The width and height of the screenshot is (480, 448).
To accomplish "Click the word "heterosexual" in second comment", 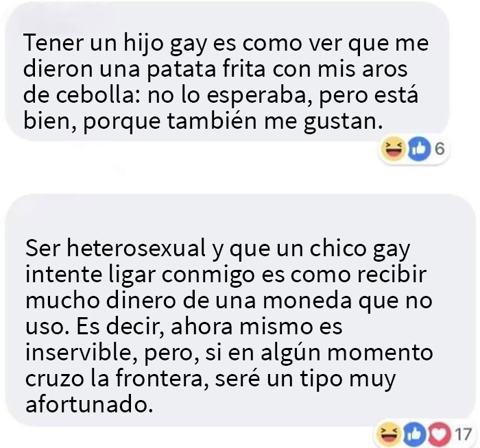I will click(x=136, y=248).
